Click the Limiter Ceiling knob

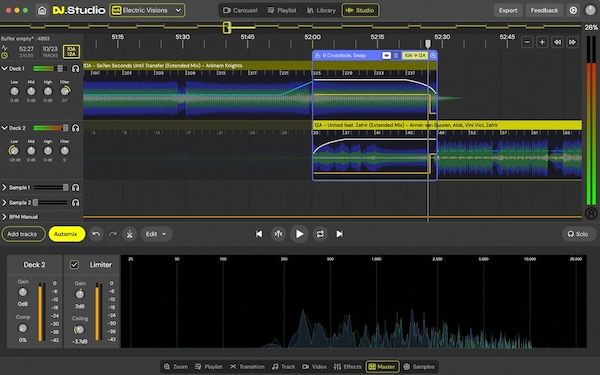(79, 329)
